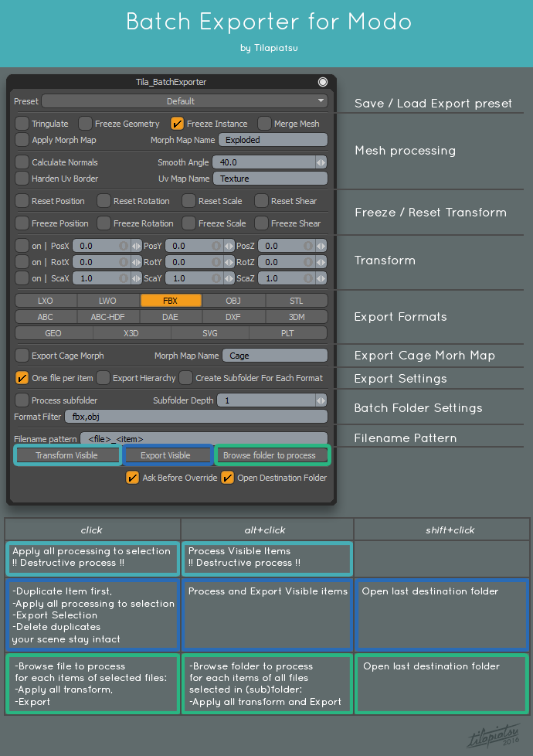Enable the Calculate Normals checkbox
533x756 pixels.
point(22,162)
